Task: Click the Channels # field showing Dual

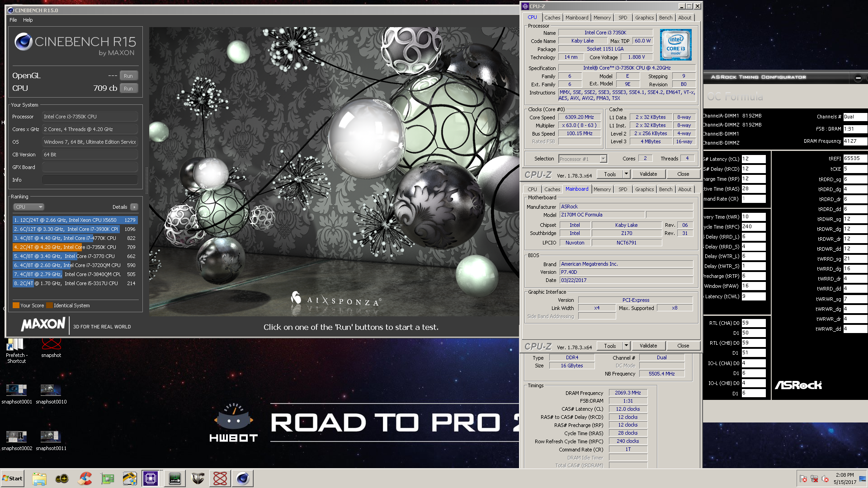Action: [x=855, y=117]
